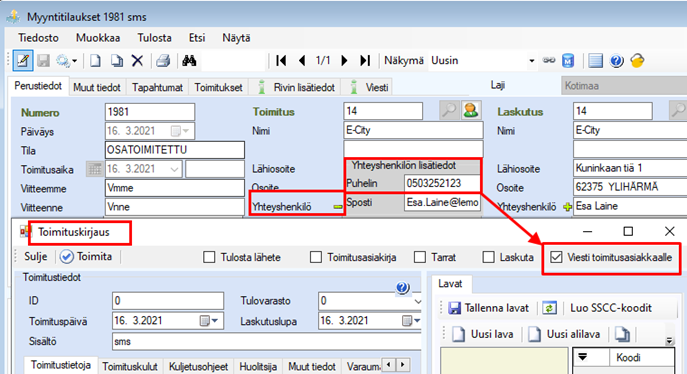Open help question mark in top toolbar

click(x=616, y=60)
